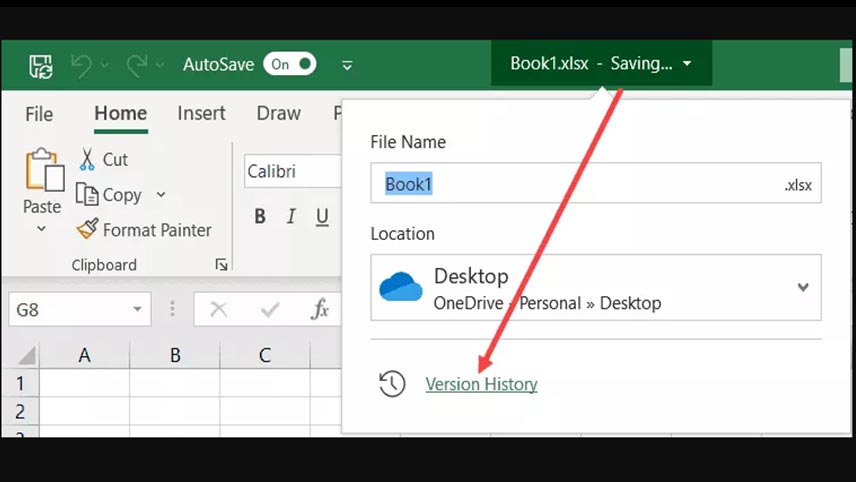Open the File tab

[x=39, y=114]
